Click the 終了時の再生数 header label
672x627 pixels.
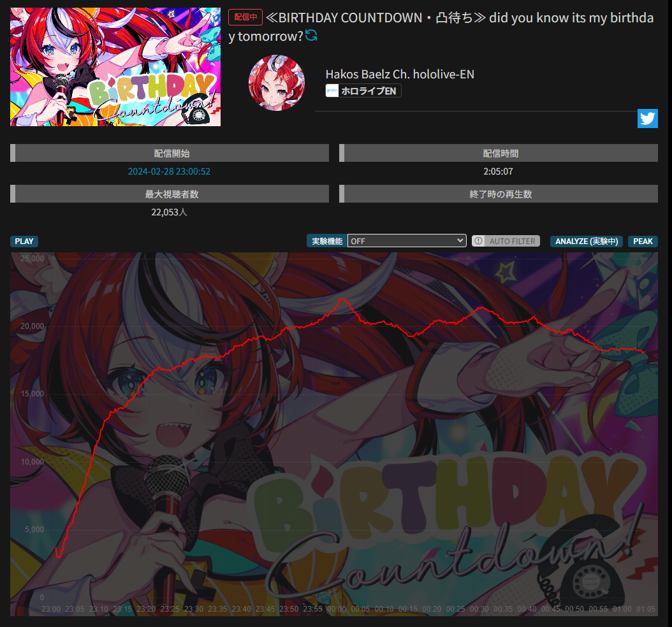click(x=500, y=194)
